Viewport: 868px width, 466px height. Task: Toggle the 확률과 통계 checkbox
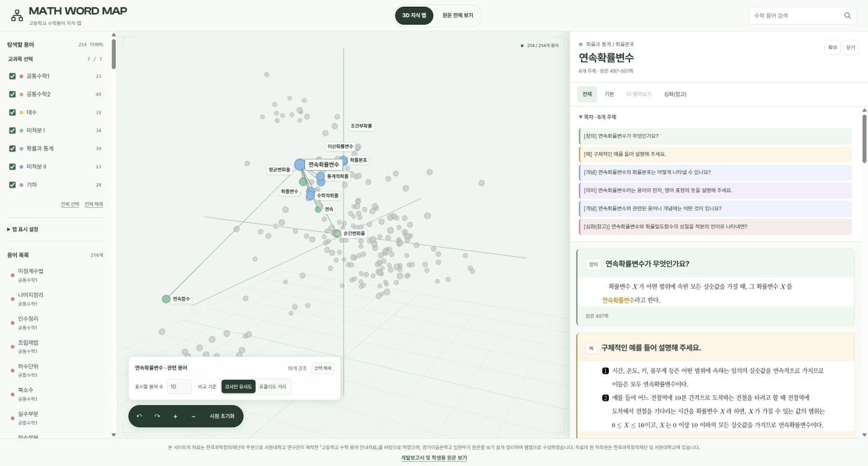tap(12, 149)
